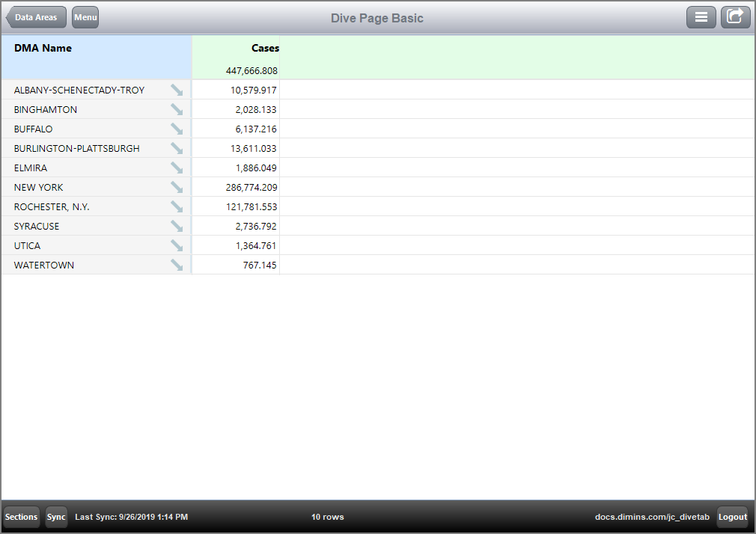Screen dimensions: 756x534
Task: Trigger a Sync from the bottom bar
Action: [56, 517]
